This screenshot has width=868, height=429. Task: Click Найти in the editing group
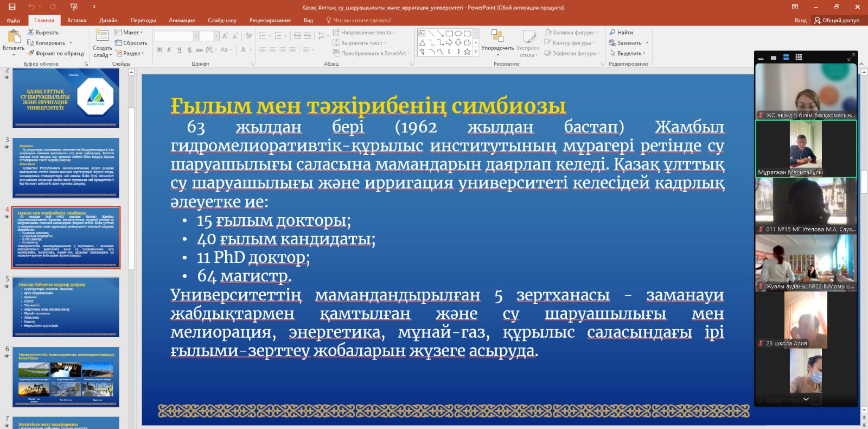pyautogui.click(x=621, y=33)
